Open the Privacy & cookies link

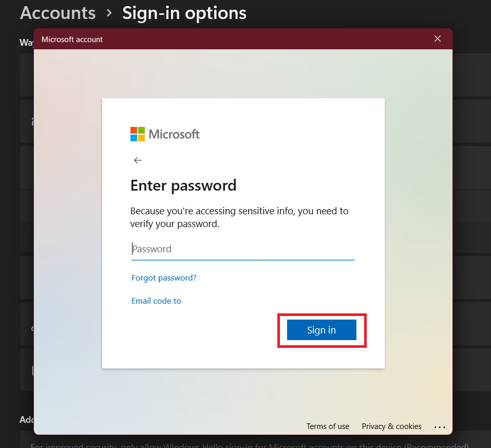[x=391, y=426]
